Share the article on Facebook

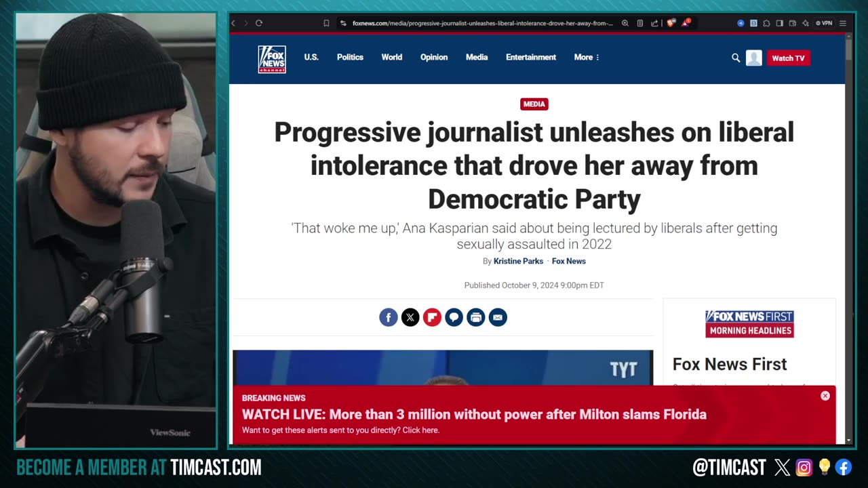(389, 317)
